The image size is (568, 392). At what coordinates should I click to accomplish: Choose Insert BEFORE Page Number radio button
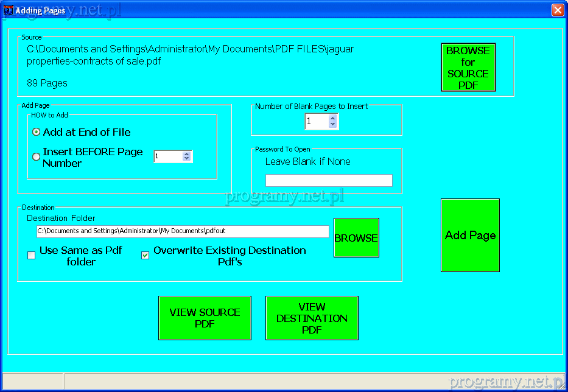(37, 157)
